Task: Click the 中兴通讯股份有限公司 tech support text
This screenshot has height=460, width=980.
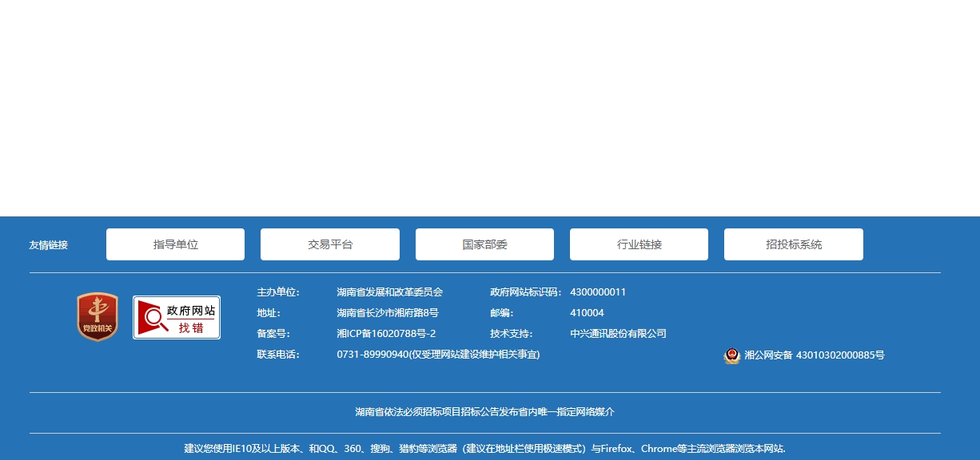Action: tap(618, 334)
